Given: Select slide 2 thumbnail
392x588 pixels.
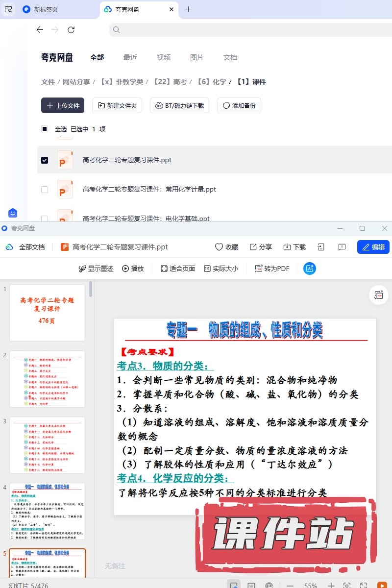Looking at the screenshot, I should coord(47,380).
